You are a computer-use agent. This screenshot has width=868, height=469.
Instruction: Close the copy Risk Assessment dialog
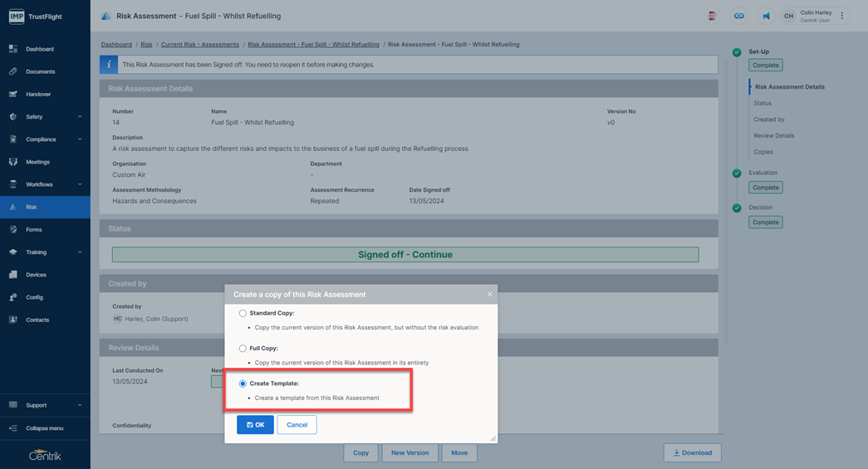(489, 294)
